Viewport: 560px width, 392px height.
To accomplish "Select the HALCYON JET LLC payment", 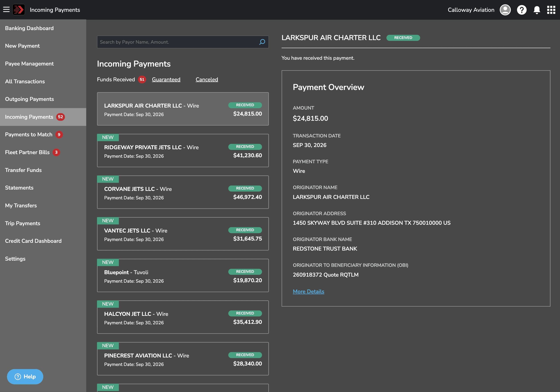I will coord(183,317).
